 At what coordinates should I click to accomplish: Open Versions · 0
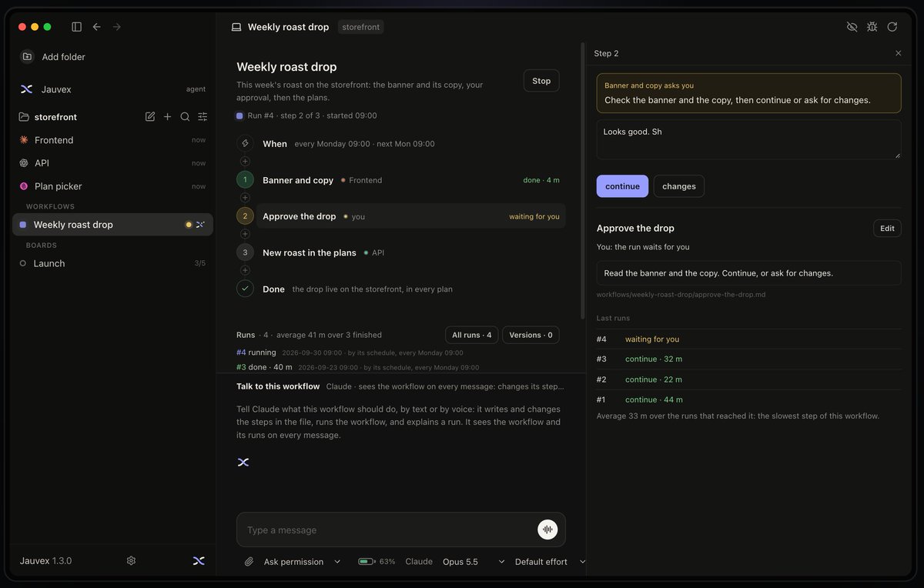531,335
